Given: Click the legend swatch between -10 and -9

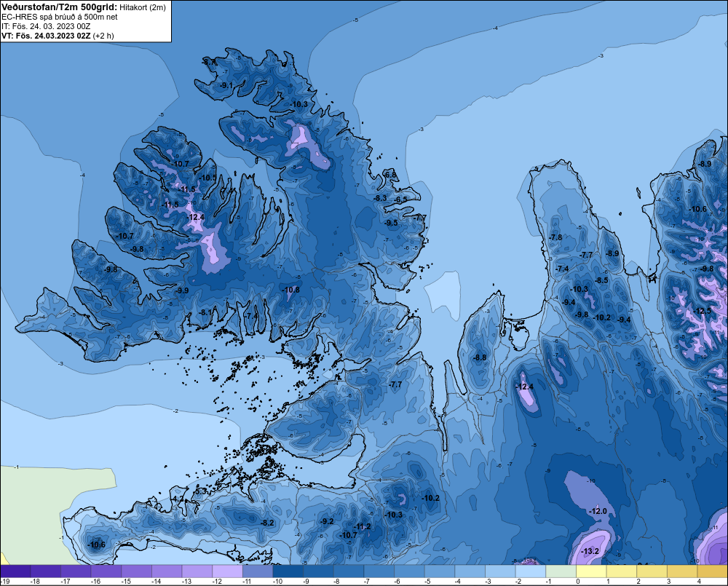Looking at the screenshot, I should tap(288, 571).
